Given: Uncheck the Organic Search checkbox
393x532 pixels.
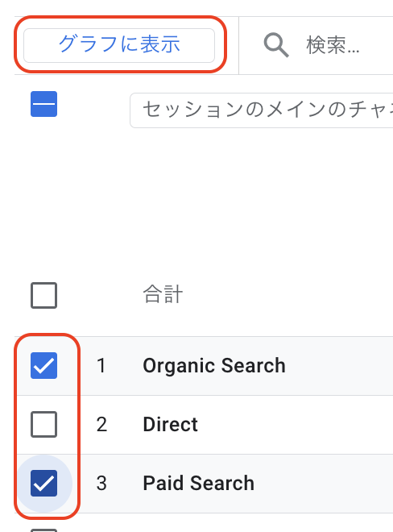Looking at the screenshot, I should (x=43, y=365).
